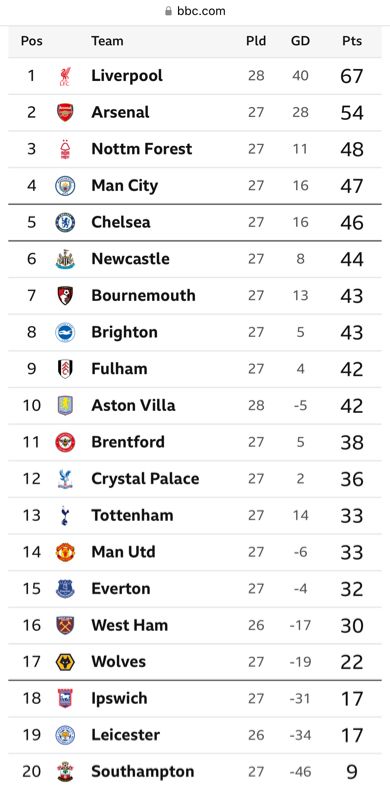Click the Tottenham cockerel crest

pos(65,516)
